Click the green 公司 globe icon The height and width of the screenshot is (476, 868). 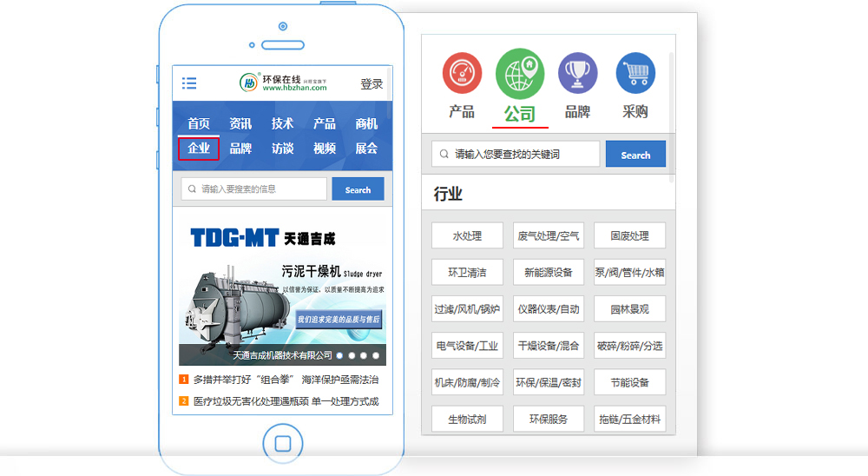click(520, 74)
